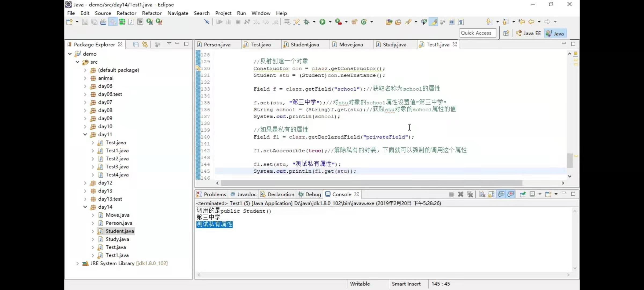644x290 pixels.
Task: Open the Navigate menu
Action: [178, 13]
